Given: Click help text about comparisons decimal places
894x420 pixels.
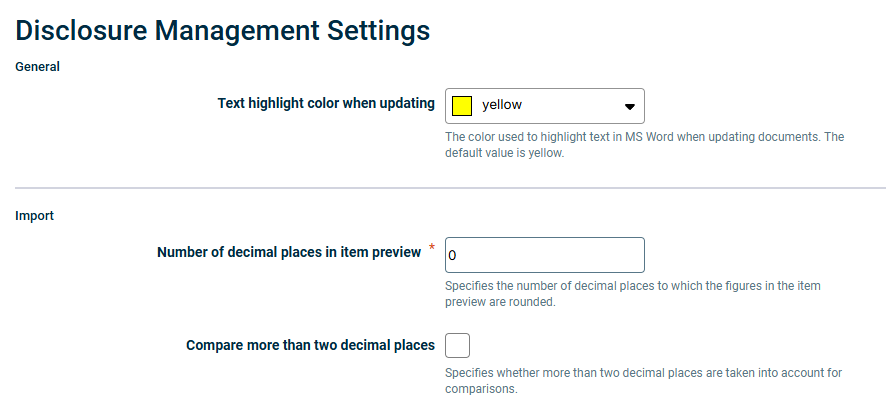Looking at the screenshot, I should [644, 381].
